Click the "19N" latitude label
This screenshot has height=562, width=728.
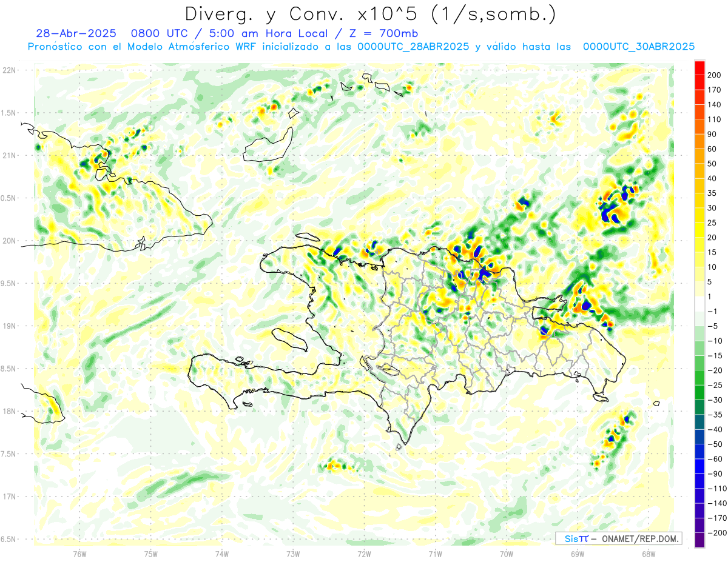[8, 326]
